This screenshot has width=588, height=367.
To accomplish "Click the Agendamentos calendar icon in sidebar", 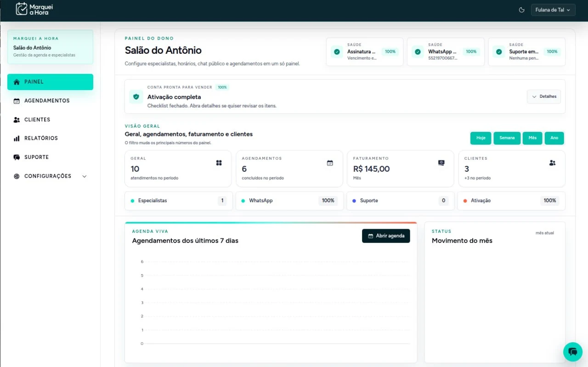I will click(17, 101).
